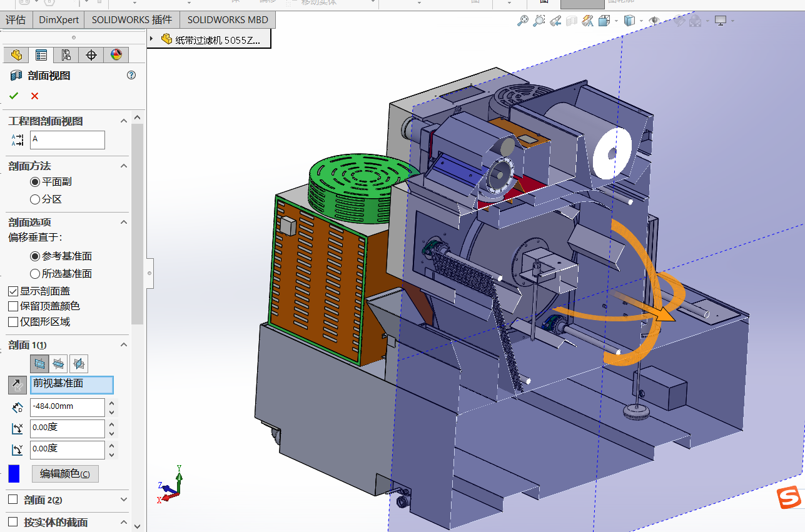This screenshot has width=805, height=532.
Task: Click the Y rotation angle icon
Action: 18,450
